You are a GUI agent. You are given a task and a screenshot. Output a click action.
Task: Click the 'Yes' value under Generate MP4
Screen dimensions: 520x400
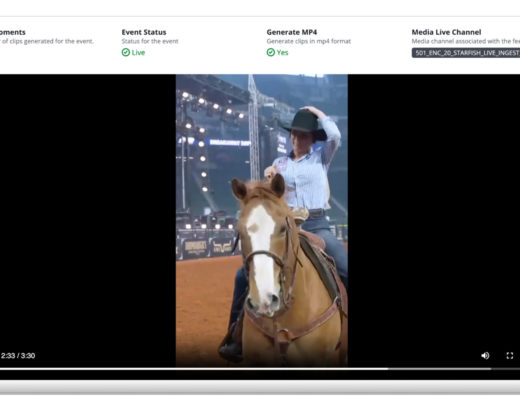tap(282, 53)
